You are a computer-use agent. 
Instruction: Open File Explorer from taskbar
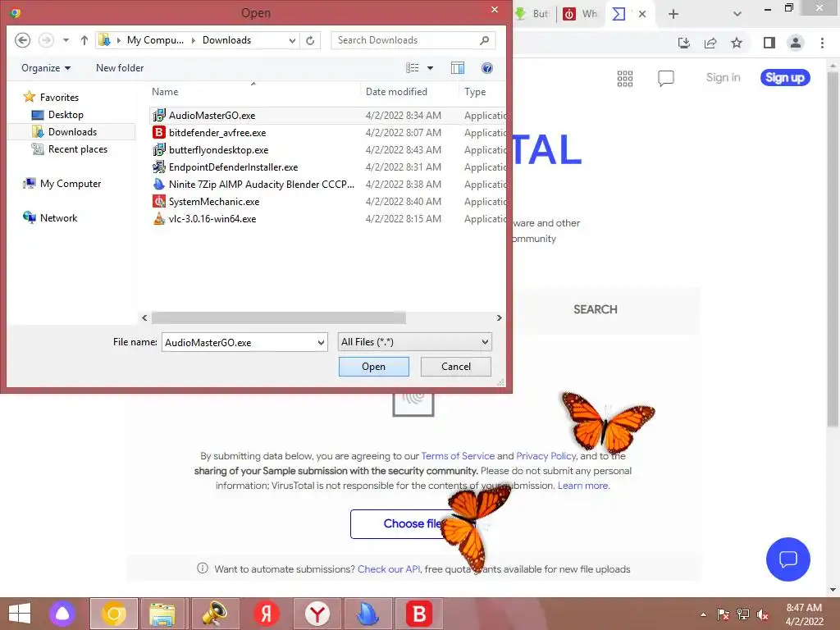tap(162, 614)
